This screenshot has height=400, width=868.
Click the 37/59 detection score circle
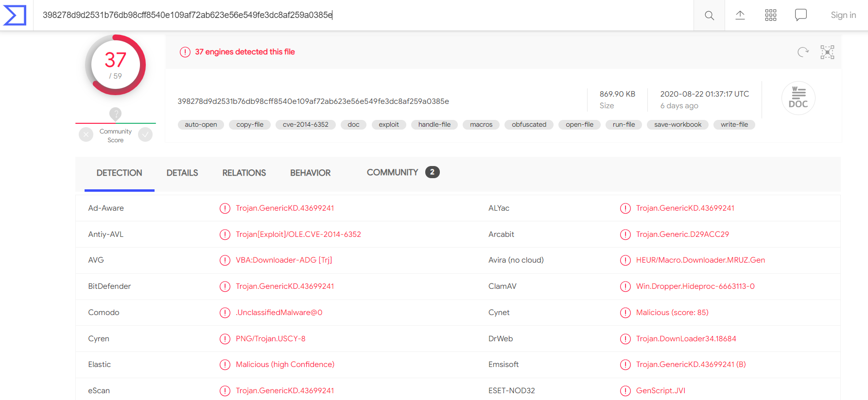(115, 65)
